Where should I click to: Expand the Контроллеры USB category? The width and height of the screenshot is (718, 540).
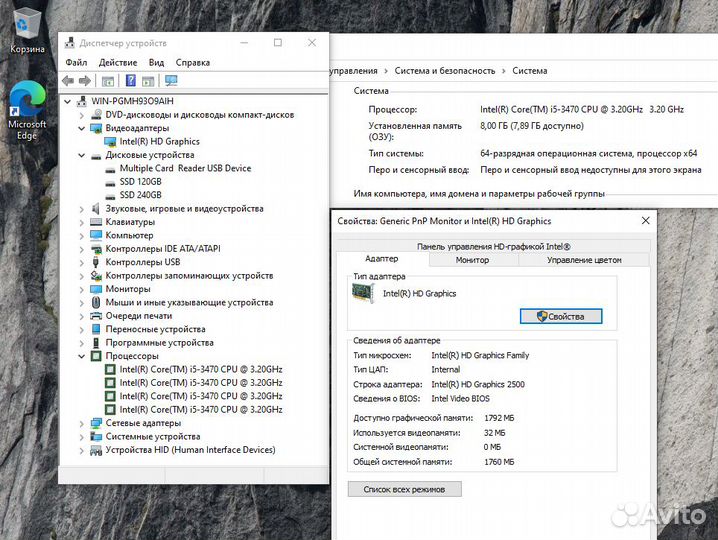click(x=82, y=263)
